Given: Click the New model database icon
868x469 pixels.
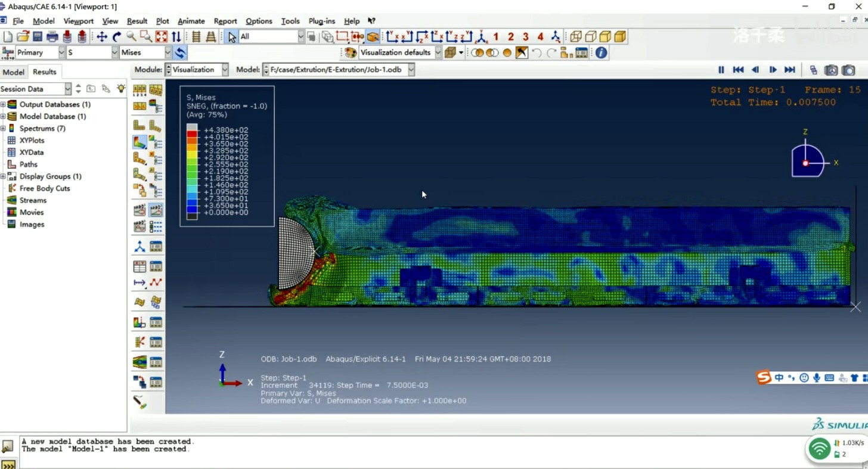Looking at the screenshot, I should point(8,37).
